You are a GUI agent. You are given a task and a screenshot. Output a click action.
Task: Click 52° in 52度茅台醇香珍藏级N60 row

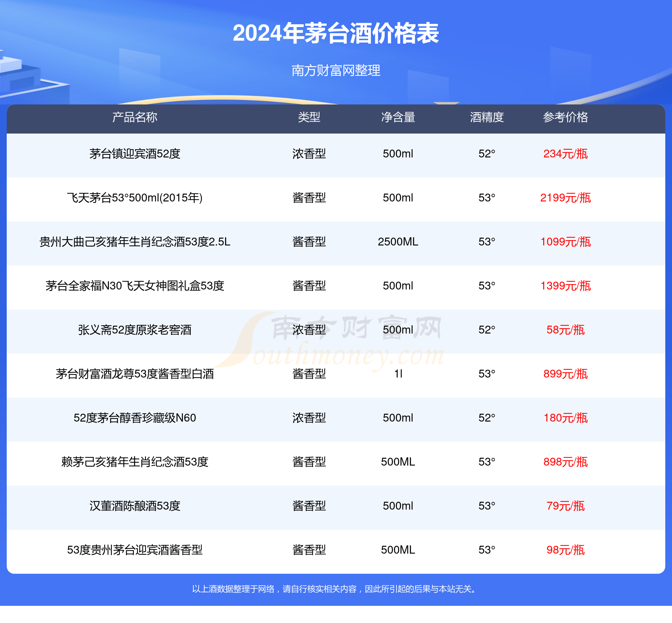pos(487,418)
